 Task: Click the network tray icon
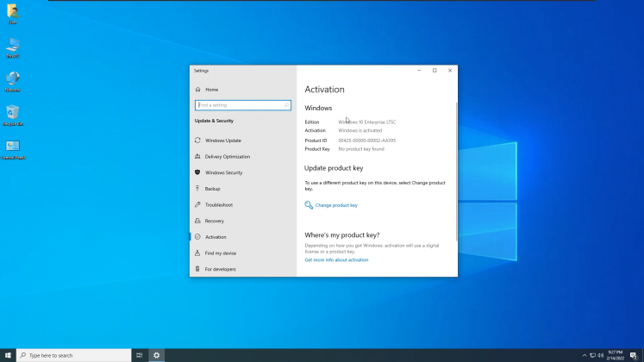pos(592,355)
